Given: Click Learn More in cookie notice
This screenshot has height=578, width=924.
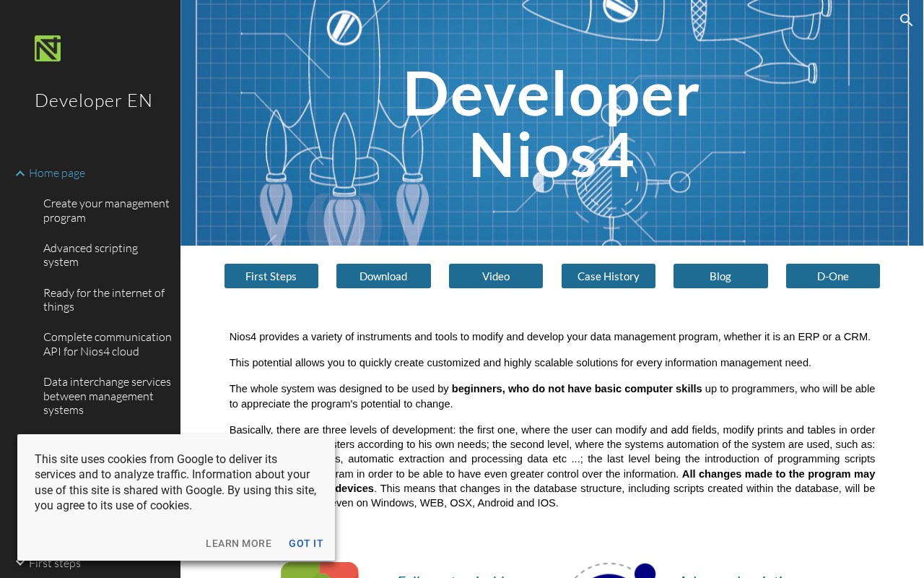Looking at the screenshot, I should click(x=239, y=543).
